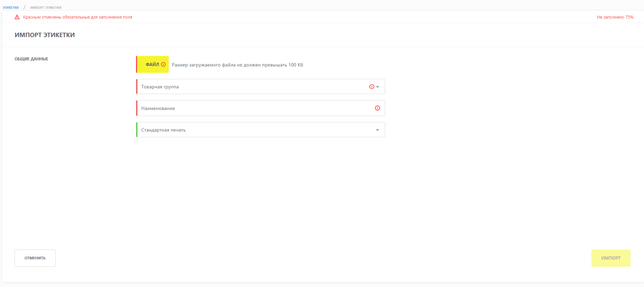The height and width of the screenshot is (287, 644).
Task: Click the info icon in Наименование field
Action: click(377, 108)
